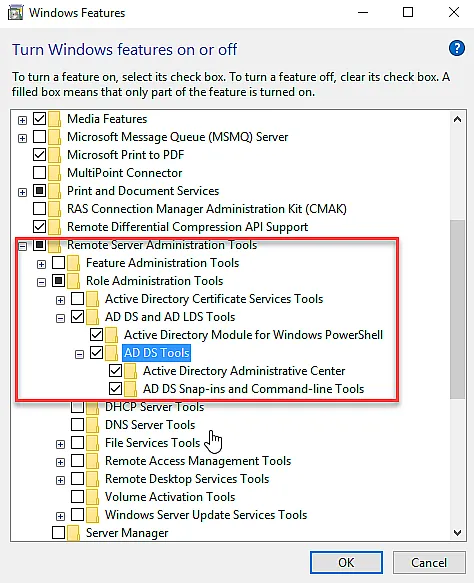Expand the Media Features node

tap(22, 120)
